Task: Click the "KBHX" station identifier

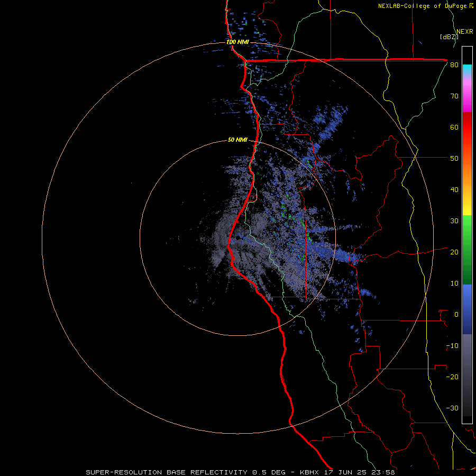Action: click(309, 472)
